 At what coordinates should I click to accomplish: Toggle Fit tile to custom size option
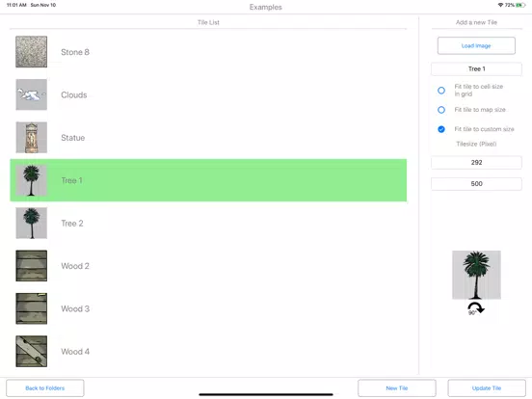(x=441, y=129)
